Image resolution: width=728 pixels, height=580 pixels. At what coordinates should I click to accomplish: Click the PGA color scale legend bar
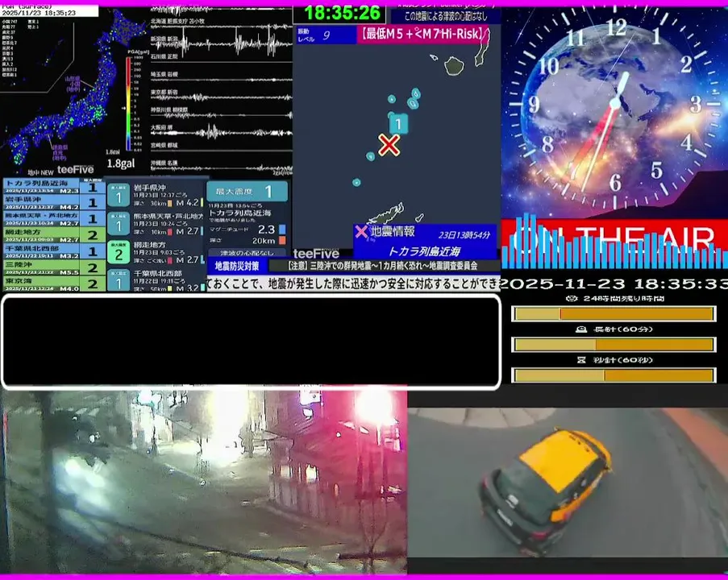pos(128,103)
